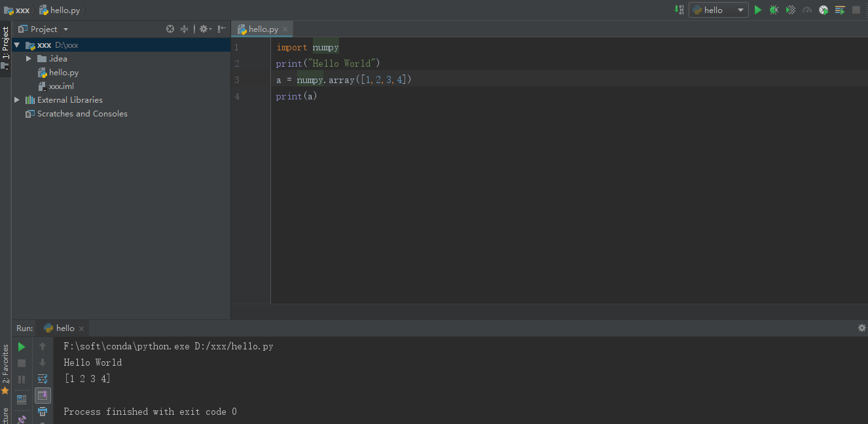Select xxx.iml in the project tree

(61, 86)
